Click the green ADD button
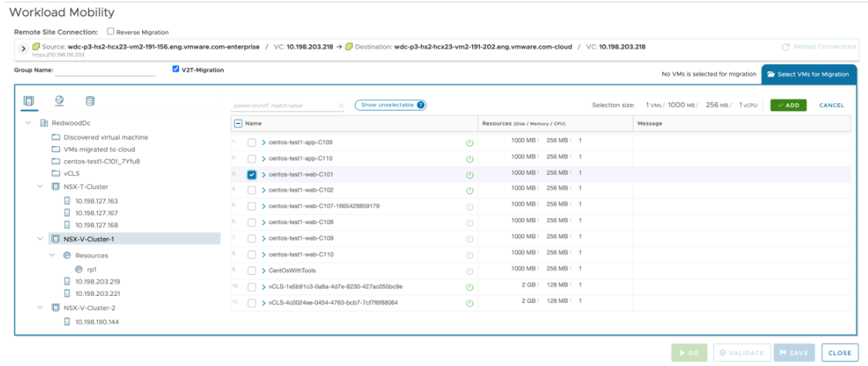 point(788,106)
